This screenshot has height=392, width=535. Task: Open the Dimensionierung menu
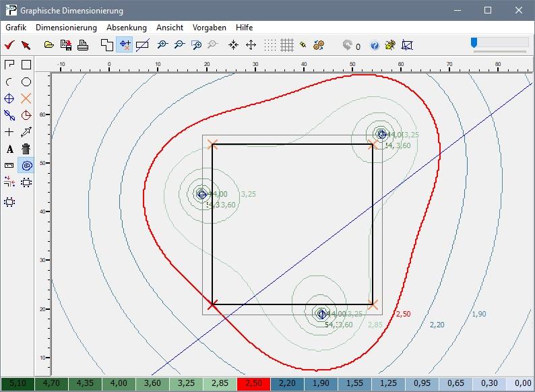(66, 28)
